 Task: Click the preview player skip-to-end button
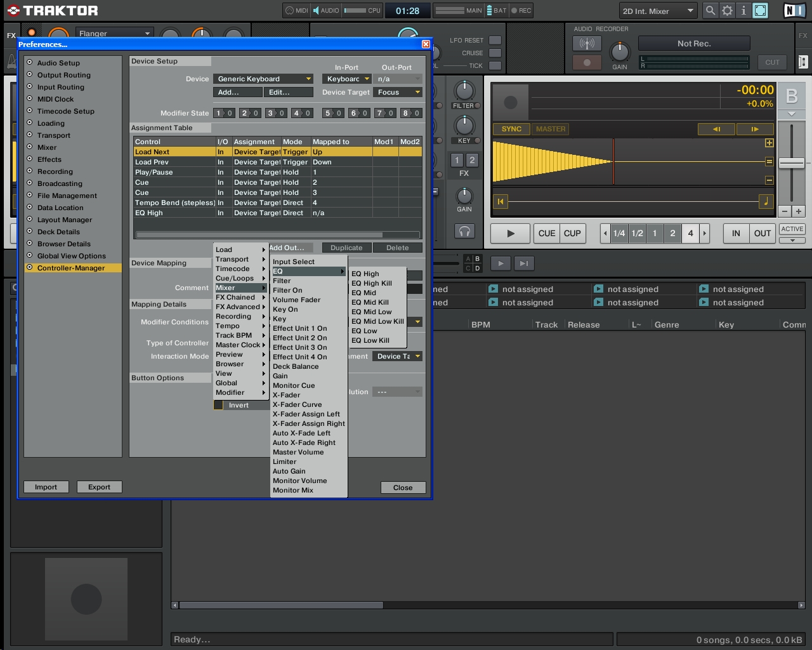[x=523, y=263]
